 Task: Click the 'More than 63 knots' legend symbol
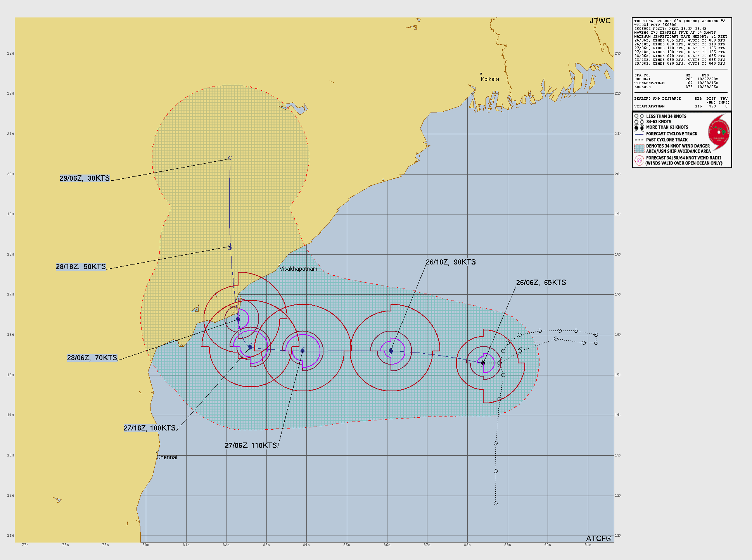[639, 128]
